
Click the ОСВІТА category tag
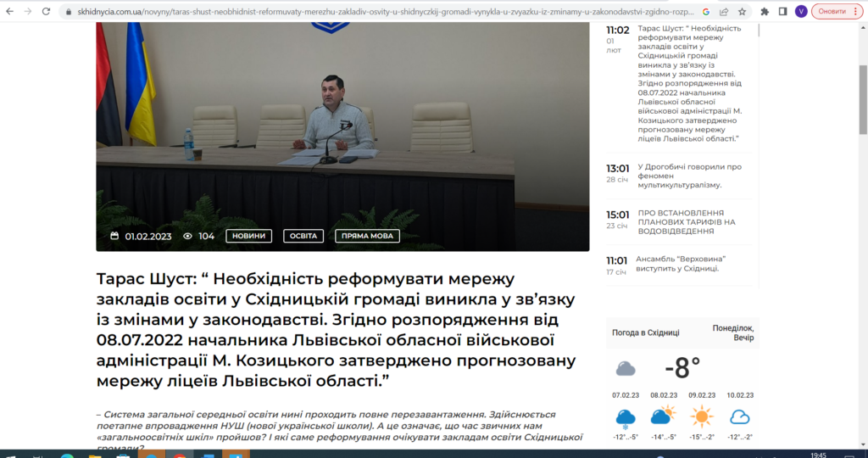coord(303,236)
